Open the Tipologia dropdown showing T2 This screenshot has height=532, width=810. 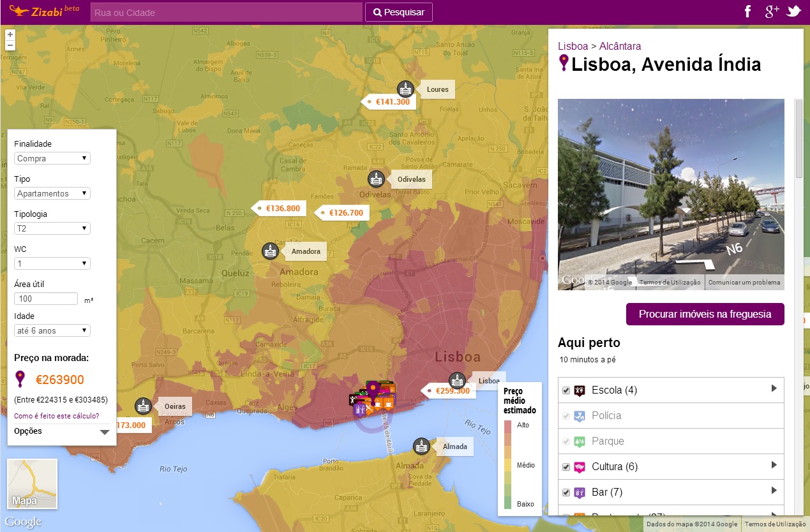click(x=52, y=228)
